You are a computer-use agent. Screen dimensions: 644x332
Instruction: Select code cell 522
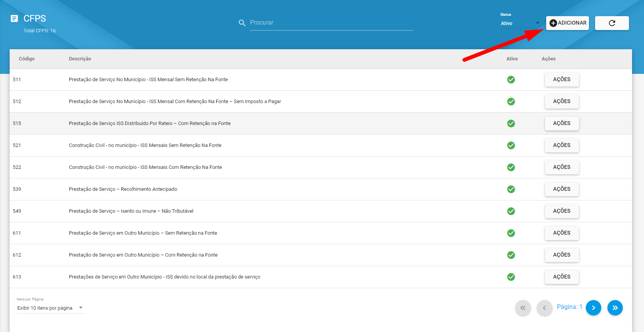[x=17, y=167]
